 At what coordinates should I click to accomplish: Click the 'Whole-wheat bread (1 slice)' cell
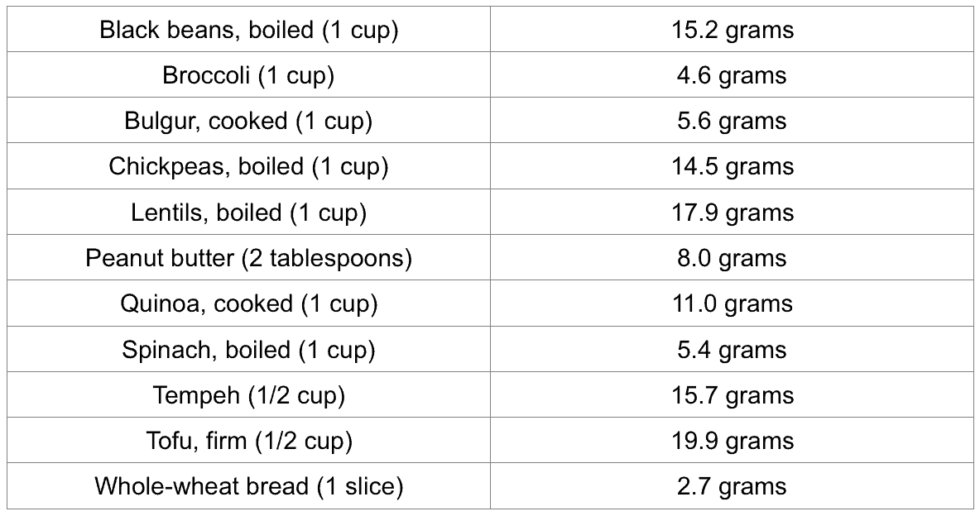(x=248, y=486)
